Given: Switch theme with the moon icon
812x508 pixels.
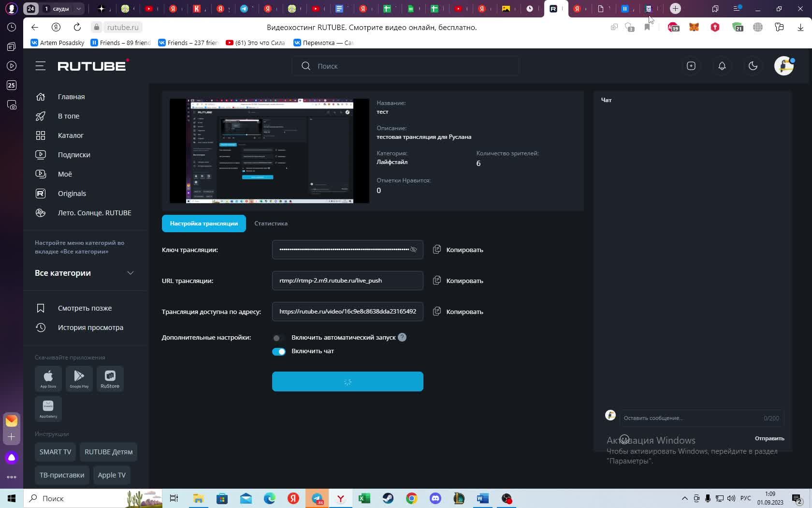Looking at the screenshot, I should (x=753, y=66).
